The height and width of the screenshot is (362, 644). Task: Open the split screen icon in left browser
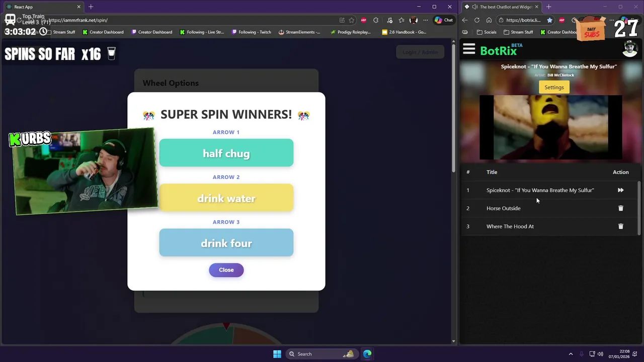point(342,20)
